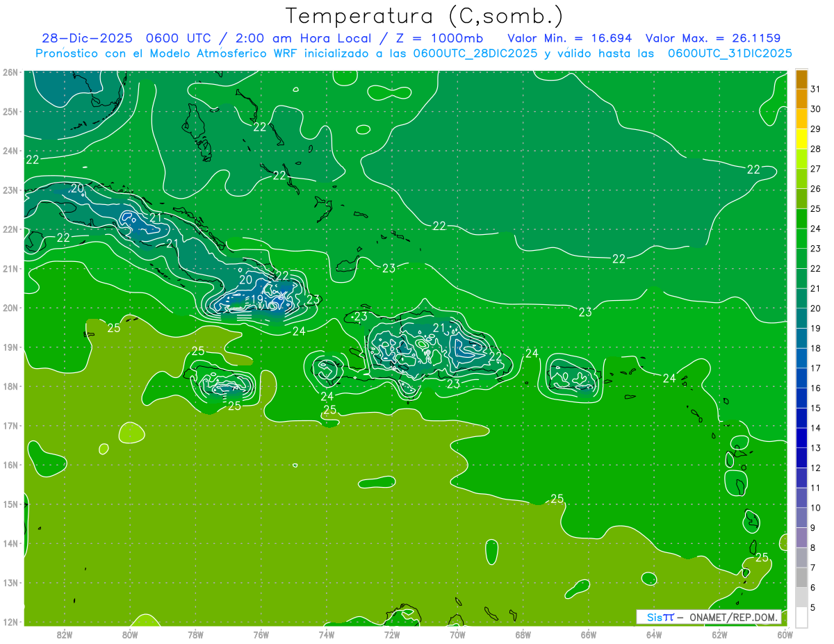Click the '25N' latitude axis label
This screenshot has width=834, height=644.
(10, 111)
